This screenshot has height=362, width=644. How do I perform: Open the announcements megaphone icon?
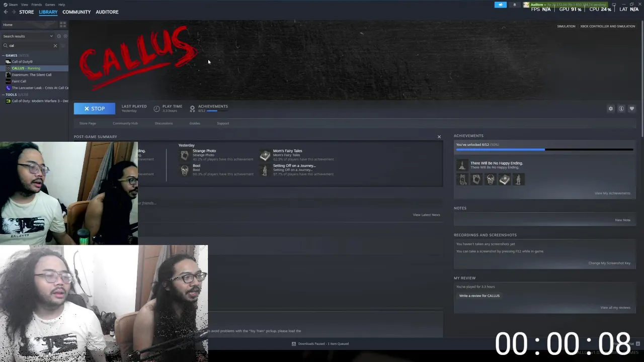[x=500, y=5]
